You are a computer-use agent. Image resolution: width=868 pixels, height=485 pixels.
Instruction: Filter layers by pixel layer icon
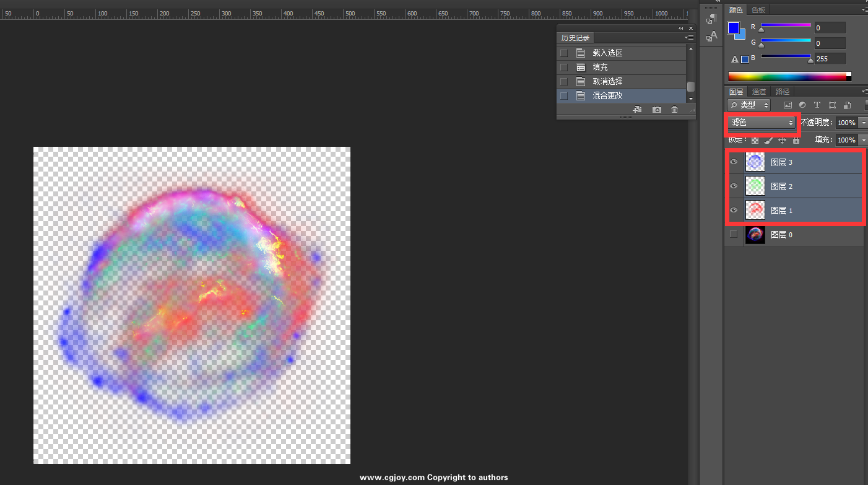click(788, 105)
